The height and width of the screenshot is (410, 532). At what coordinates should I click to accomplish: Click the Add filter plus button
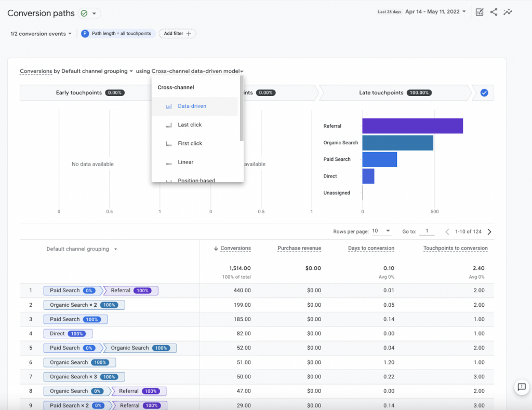click(x=178, y=34)
